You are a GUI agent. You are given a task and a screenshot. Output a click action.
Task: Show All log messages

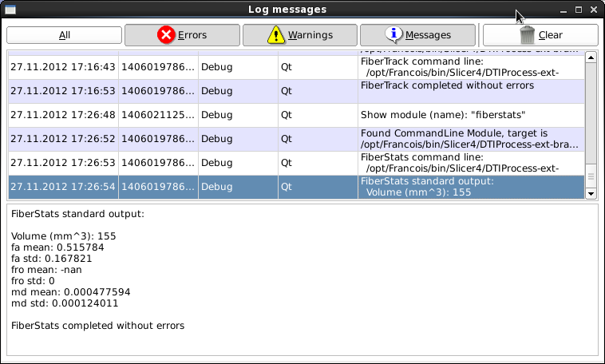click(64, 35)
